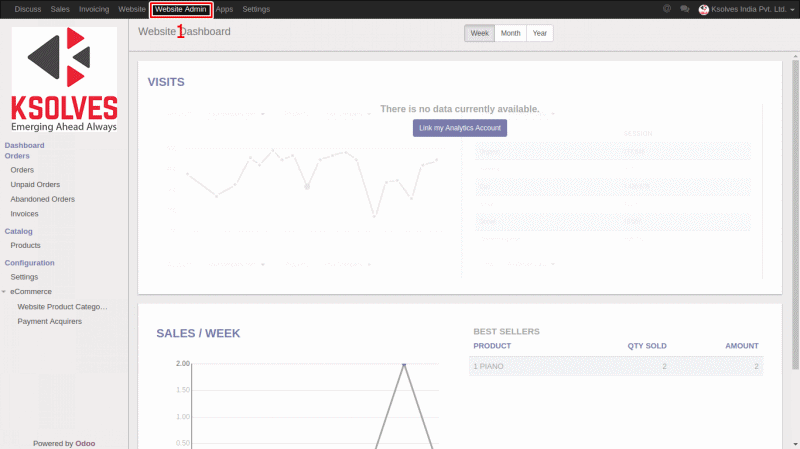The height and width of the screenshot is (449, 800).
Task: Open the Apps menu
Action: [x=224, y=9]
